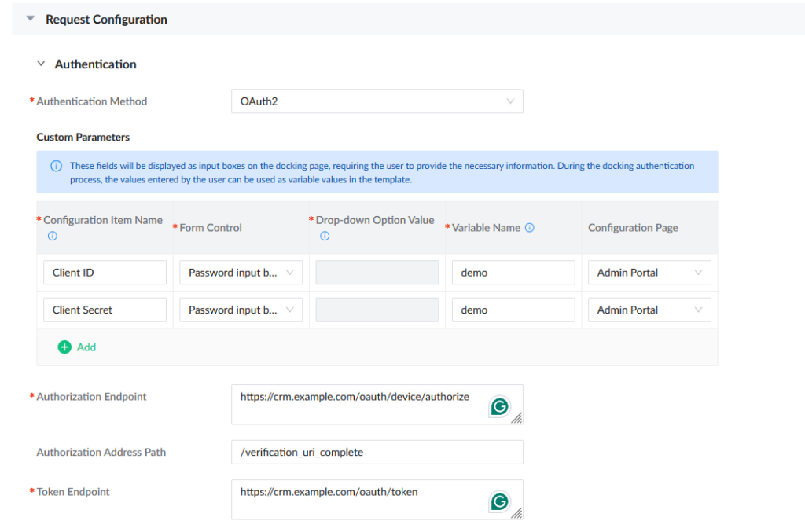Click the Custom Parameters label
Screen dimensions: 805x532
point(83,137)
